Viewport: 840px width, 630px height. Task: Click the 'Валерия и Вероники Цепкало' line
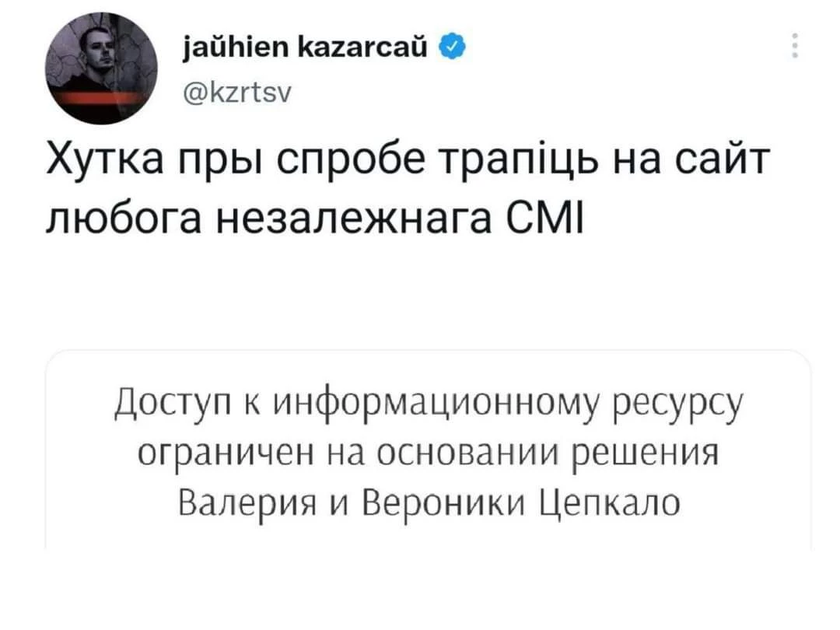click(429, 502)
